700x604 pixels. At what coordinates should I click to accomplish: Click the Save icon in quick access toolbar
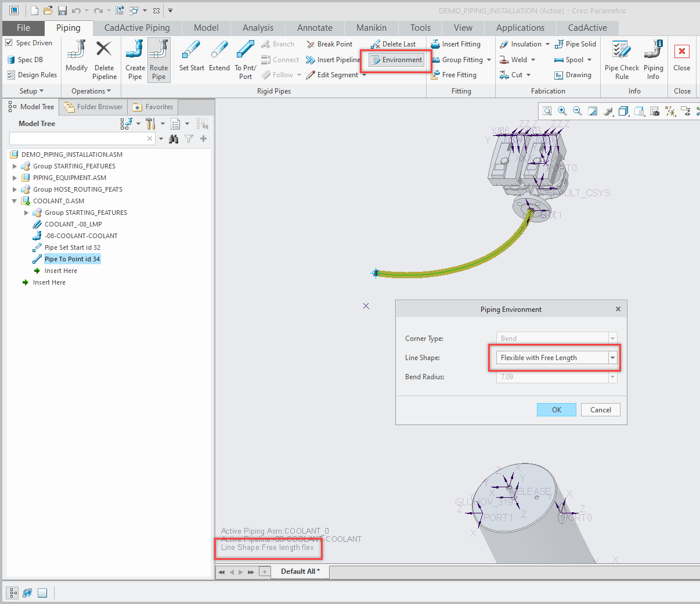coord(62,10)
